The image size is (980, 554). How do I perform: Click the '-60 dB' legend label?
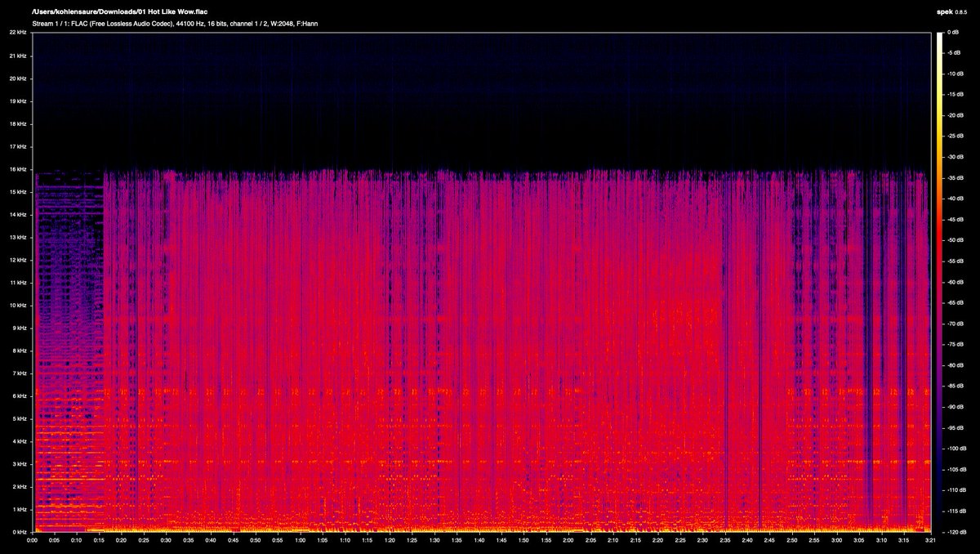click(955, 282)
